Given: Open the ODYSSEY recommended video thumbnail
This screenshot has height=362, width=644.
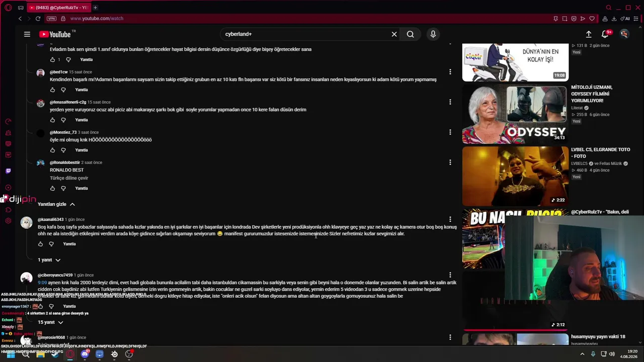Looking at the screenshot, I should point(515,114).
